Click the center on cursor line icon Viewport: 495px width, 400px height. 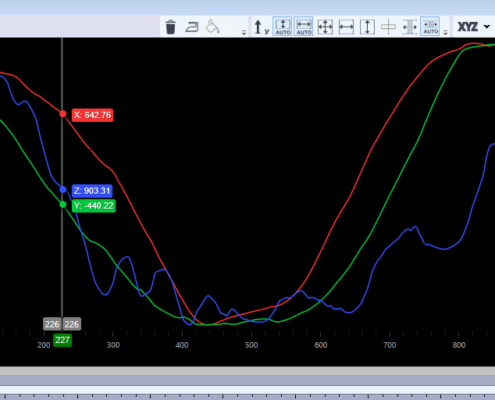[388, 27]
